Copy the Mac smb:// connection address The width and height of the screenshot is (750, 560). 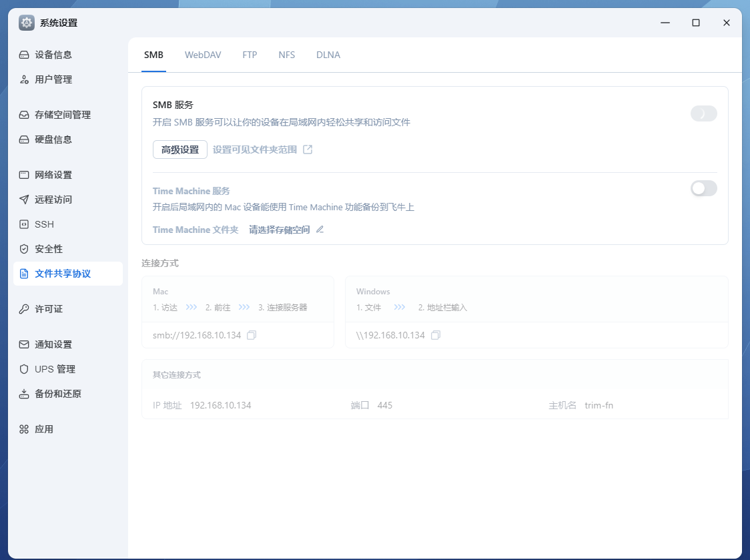pos(252,335)
